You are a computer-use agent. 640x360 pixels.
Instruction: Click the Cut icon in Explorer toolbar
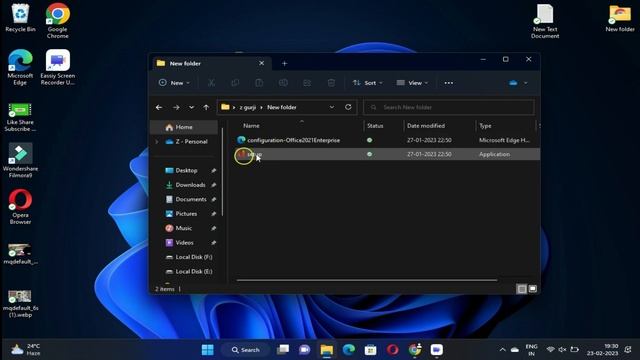tap(211, 83)
